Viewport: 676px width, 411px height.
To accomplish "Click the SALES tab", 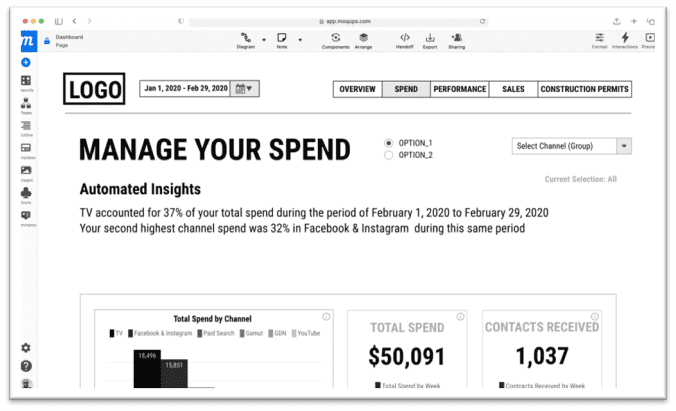I will (x=513, y=89).
